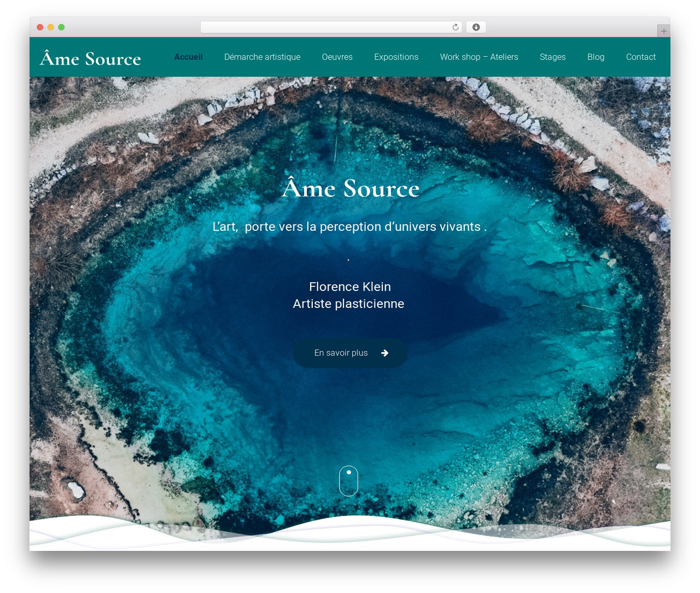This screenshot has height=593, width=700.
Task: Open the Contact page
Action: pos(640,57)
